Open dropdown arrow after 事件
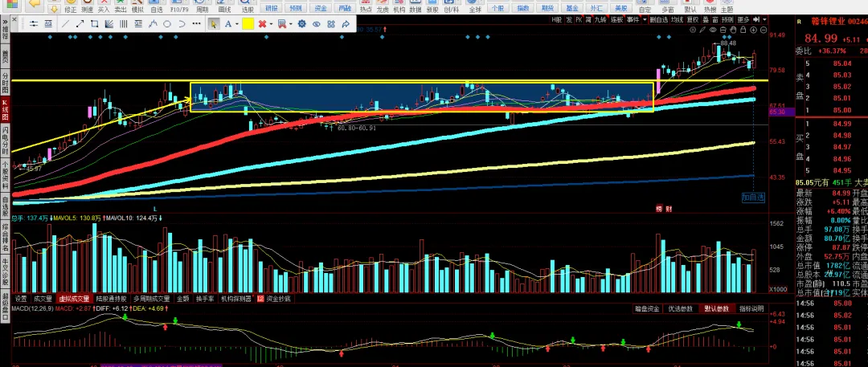 pyautogui.click(x=645, y=20)
